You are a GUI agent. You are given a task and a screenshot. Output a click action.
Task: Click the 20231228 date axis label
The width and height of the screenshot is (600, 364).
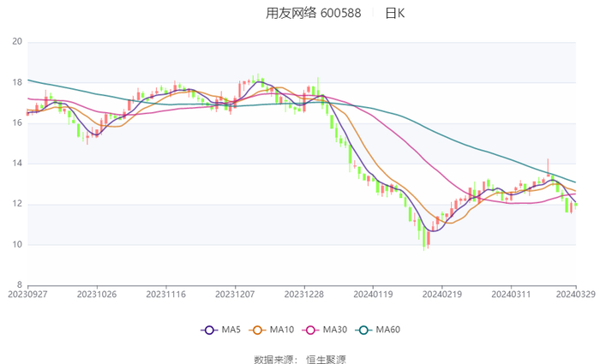click(303, 293)
